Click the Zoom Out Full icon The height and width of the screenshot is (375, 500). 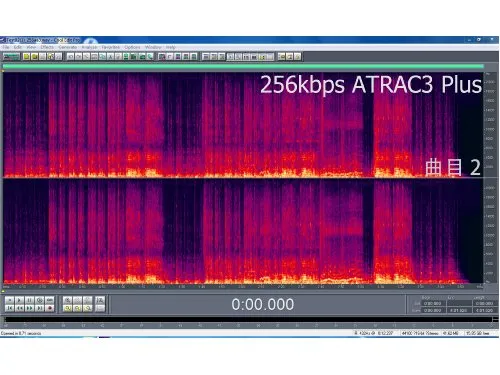tap(87, 300)
